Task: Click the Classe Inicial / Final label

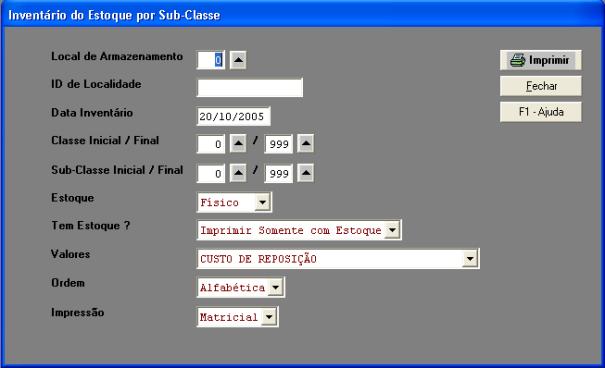Action: (x=105, y=140)
